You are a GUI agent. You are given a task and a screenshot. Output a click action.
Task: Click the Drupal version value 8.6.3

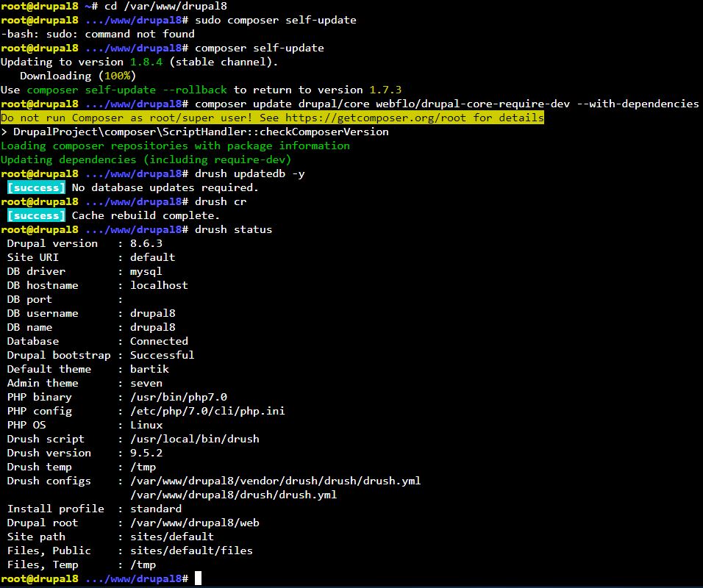[146, 243]
